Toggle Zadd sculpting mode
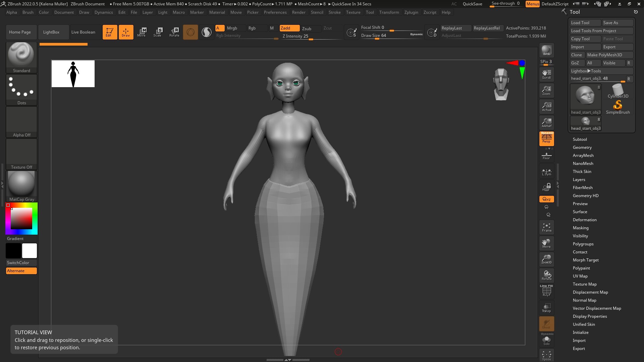This screenshot has height=362, width=644. point(289,28)
